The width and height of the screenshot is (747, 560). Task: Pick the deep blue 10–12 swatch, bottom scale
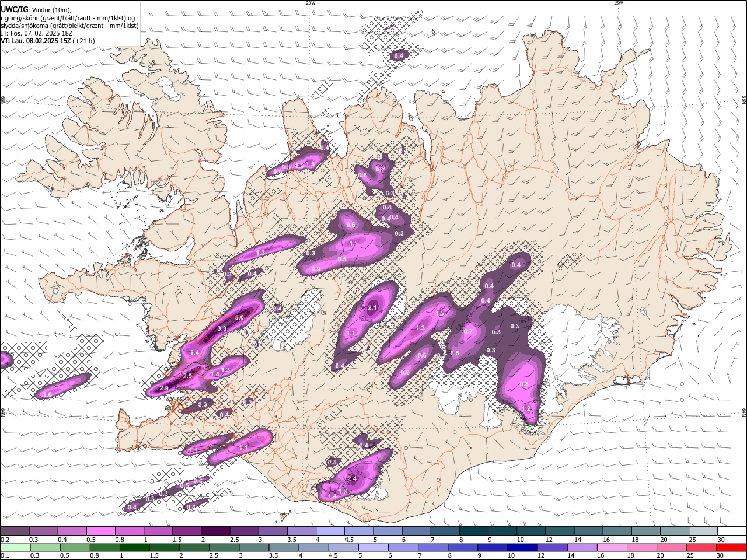(x=522, y=547)
